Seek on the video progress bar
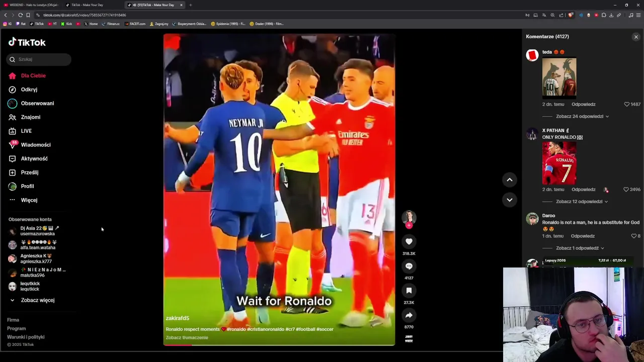This screenshot has height=362, width=644. (279, 345)
